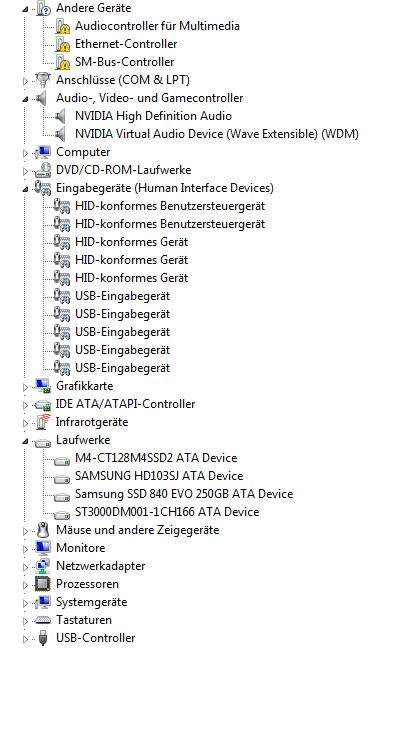Select Audiocontroller für Multimedia entry
The height and width of the screenshot is (753, 406).
click(x=157, y=26)
